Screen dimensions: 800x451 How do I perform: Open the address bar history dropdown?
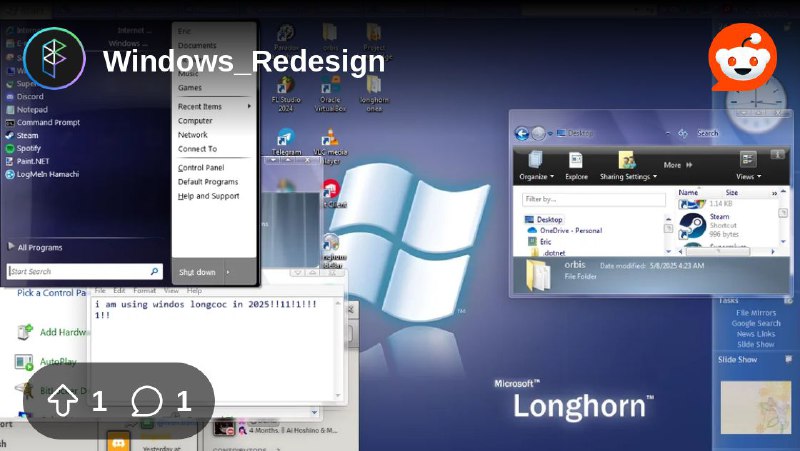click(668, 133)
